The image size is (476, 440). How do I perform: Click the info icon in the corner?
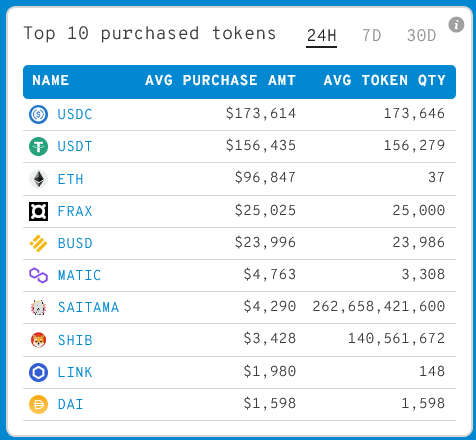point(456,25)
